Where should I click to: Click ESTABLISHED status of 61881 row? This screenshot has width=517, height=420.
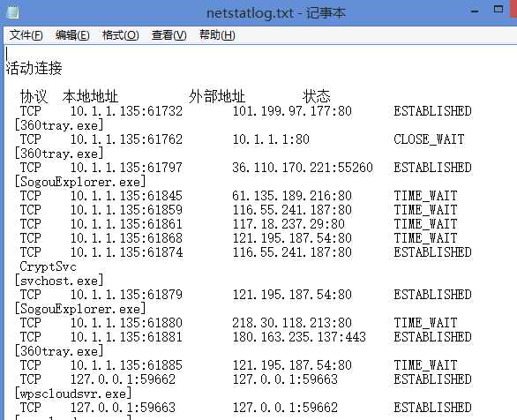[432, 337]
